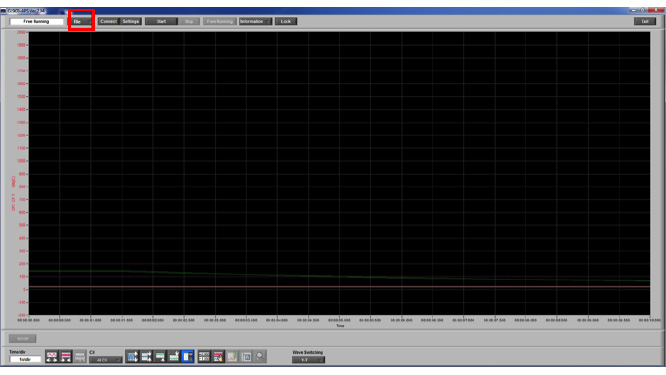Click the green waveform position icon

pyautogui.click(x=160, y=357)
